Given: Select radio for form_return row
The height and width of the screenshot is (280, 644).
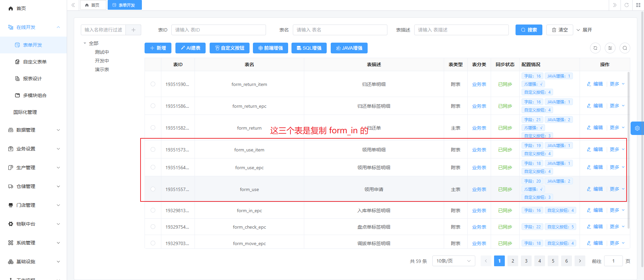Looking at the screenshot, I should point(153,128).
